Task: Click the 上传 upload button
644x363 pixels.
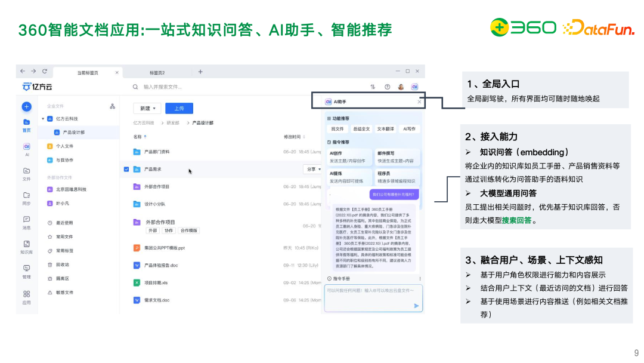Action: pos(179,108)
